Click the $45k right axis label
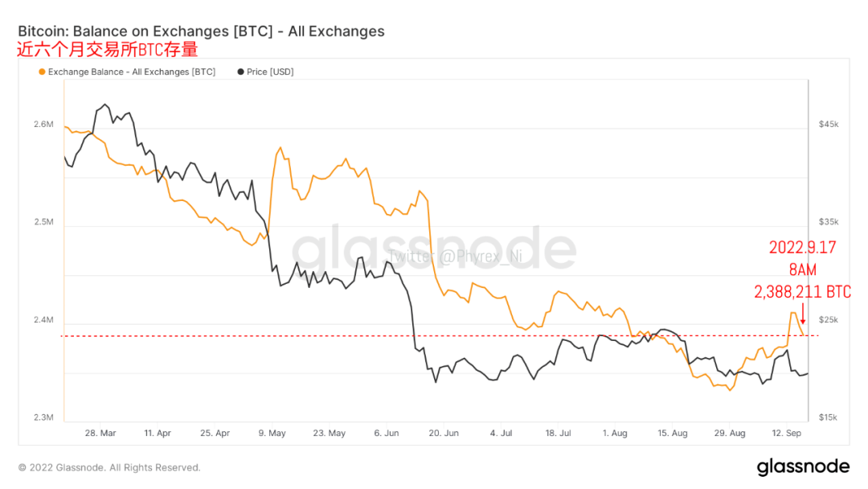Image resolution: width=868 pixels, height=489 pixels. (829, 125)
